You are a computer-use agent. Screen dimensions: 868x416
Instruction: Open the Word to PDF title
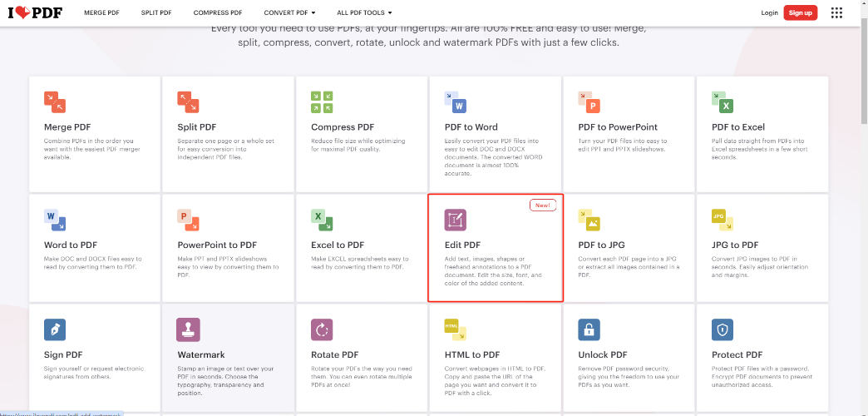[71, 245]
